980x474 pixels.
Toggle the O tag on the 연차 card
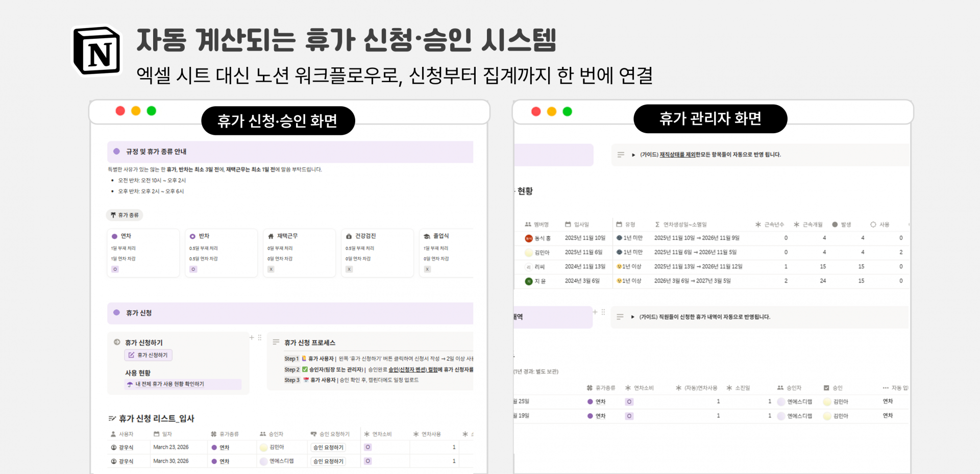tap(115, 269)
